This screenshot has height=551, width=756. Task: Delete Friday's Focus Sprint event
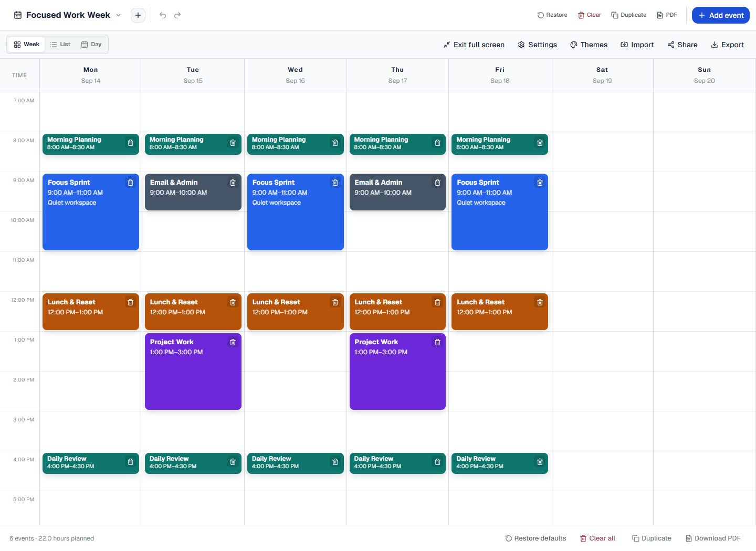[540, 183]
